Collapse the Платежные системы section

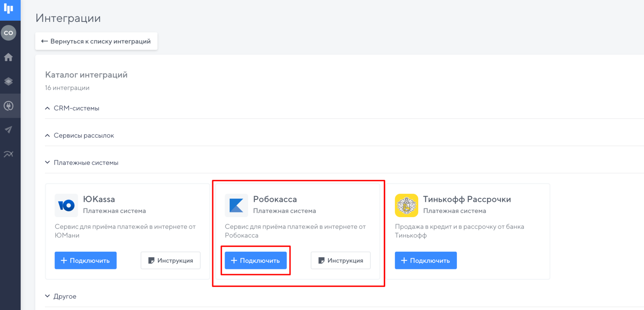pyautogui.click(x=86, y=163)
